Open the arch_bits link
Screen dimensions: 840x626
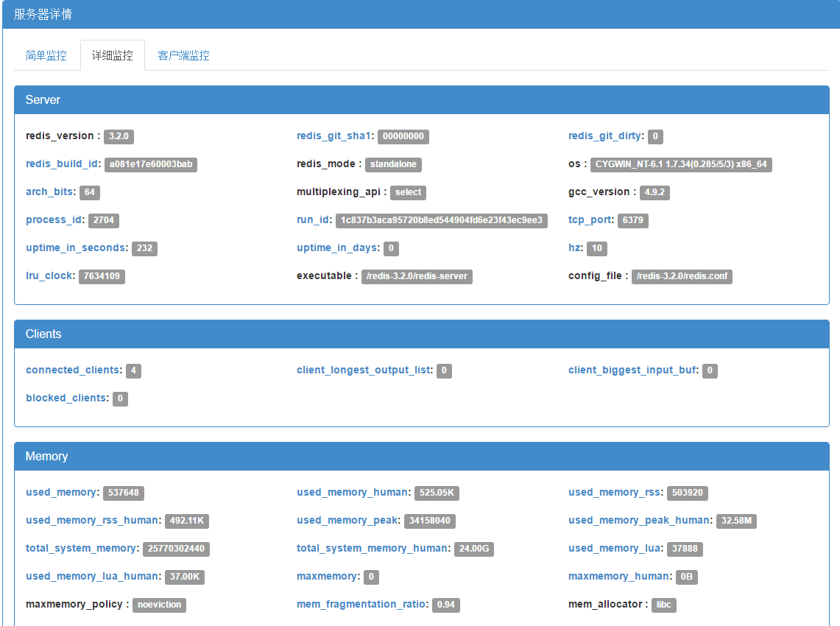point(49,191)
